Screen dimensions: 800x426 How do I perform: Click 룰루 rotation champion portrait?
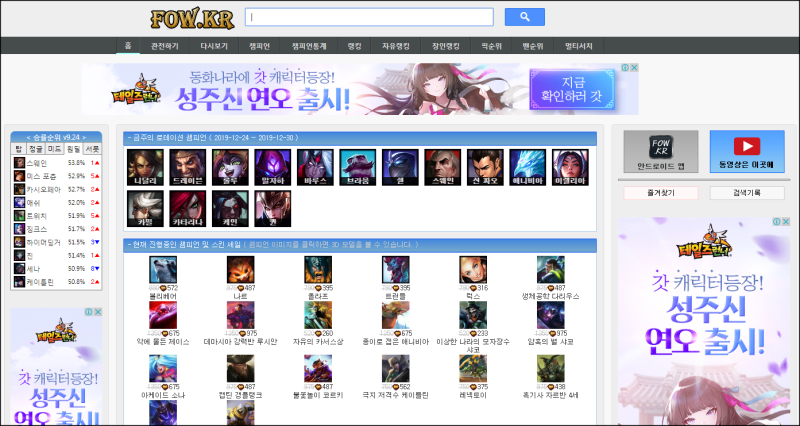point(230,167)
